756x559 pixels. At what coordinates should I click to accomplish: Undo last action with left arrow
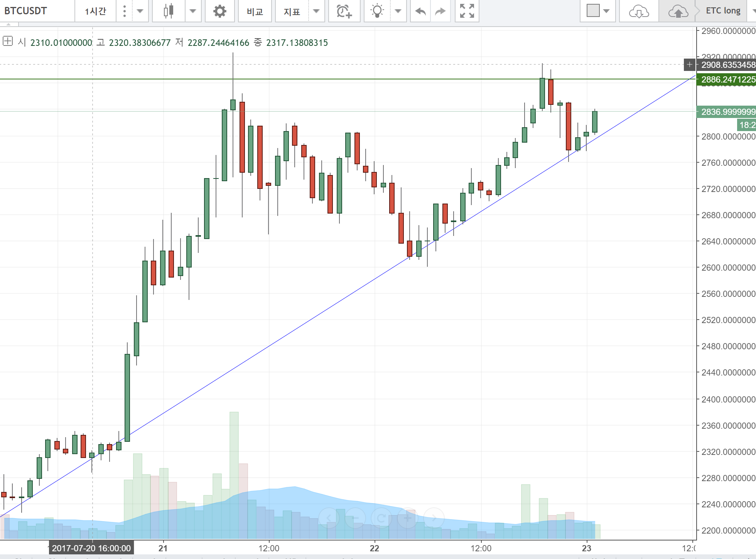tap(420, 11)
